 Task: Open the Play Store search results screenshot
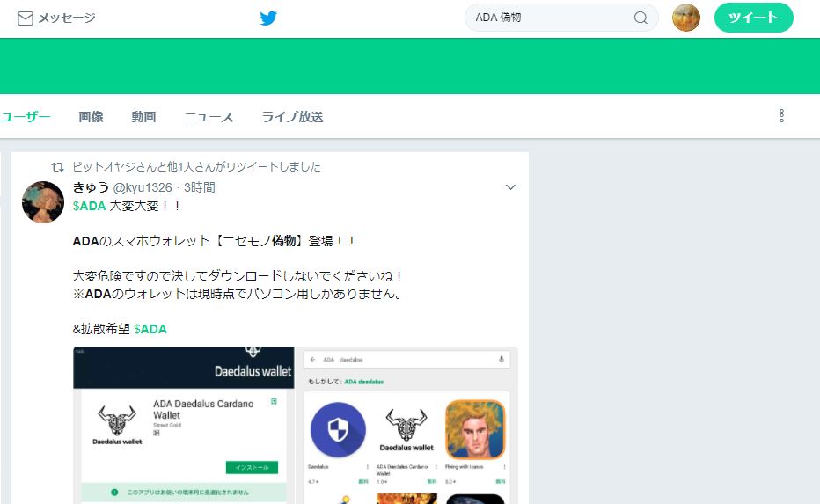tap(406, 425)
